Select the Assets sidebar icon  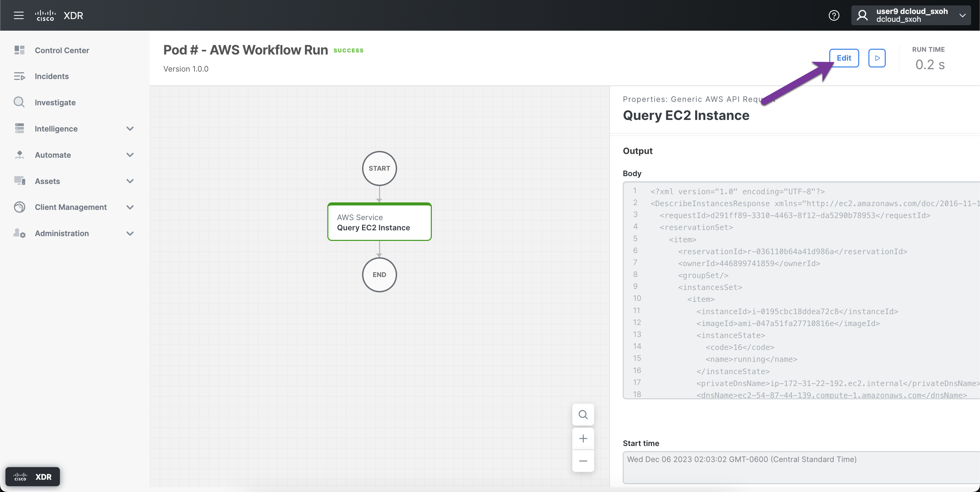pos(19,181)
